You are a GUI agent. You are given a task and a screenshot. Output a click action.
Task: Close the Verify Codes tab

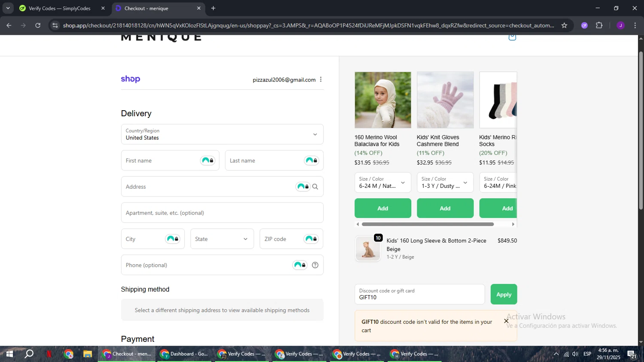[x=103, y=8]
